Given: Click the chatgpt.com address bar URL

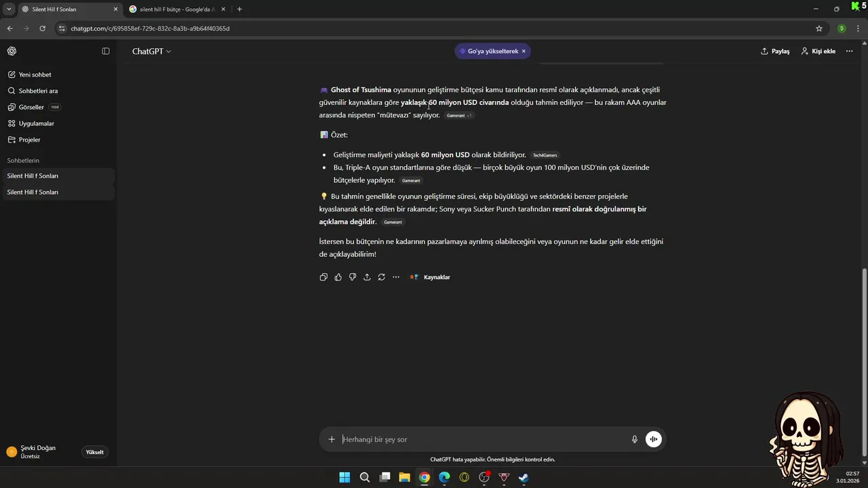Looking at the screenshot, I should [150, 28].
